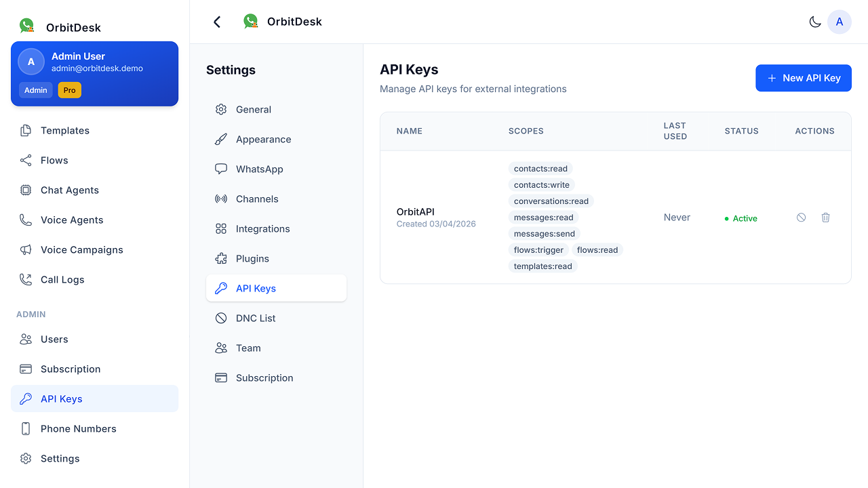Click the back arrow in the header
This screenshot has height=488, width=868.
coord(217,22)
